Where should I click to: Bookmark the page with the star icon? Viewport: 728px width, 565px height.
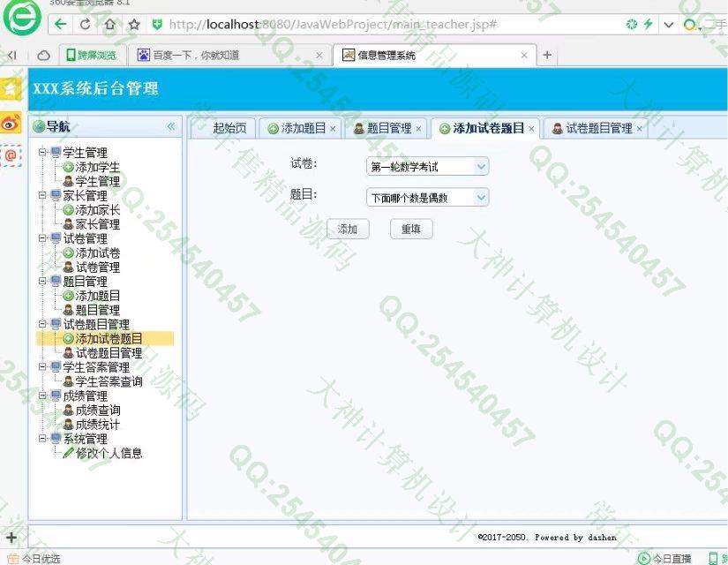tap(134, 24)
